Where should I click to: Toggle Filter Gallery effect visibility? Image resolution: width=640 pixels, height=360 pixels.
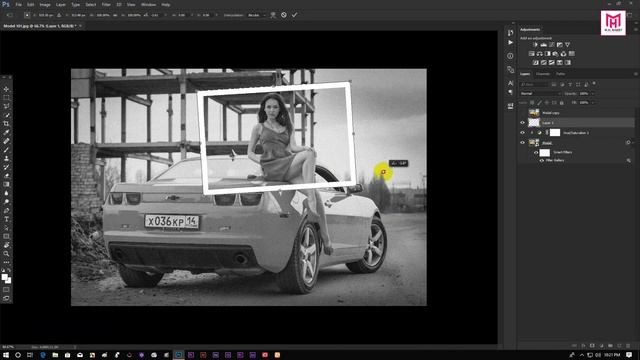[542, 161]
